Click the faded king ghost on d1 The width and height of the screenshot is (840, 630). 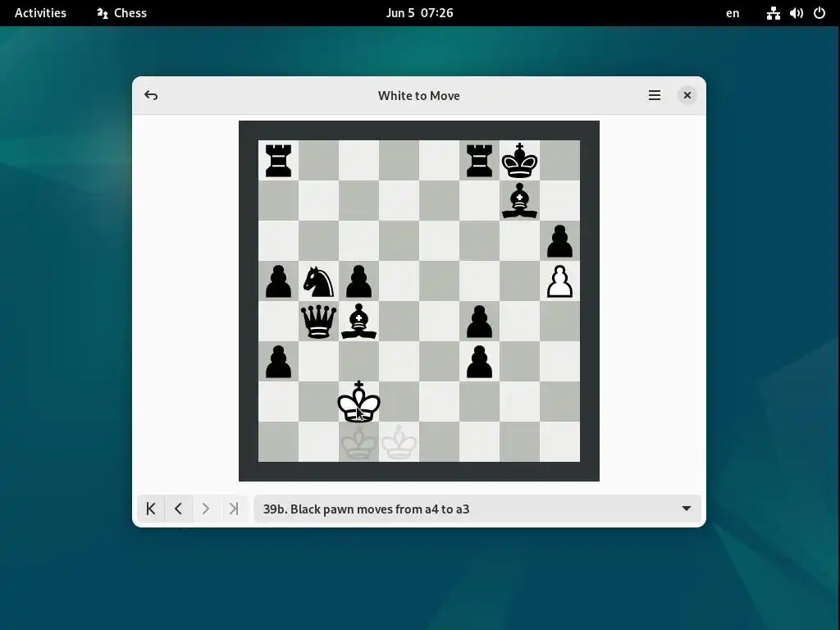399,442
